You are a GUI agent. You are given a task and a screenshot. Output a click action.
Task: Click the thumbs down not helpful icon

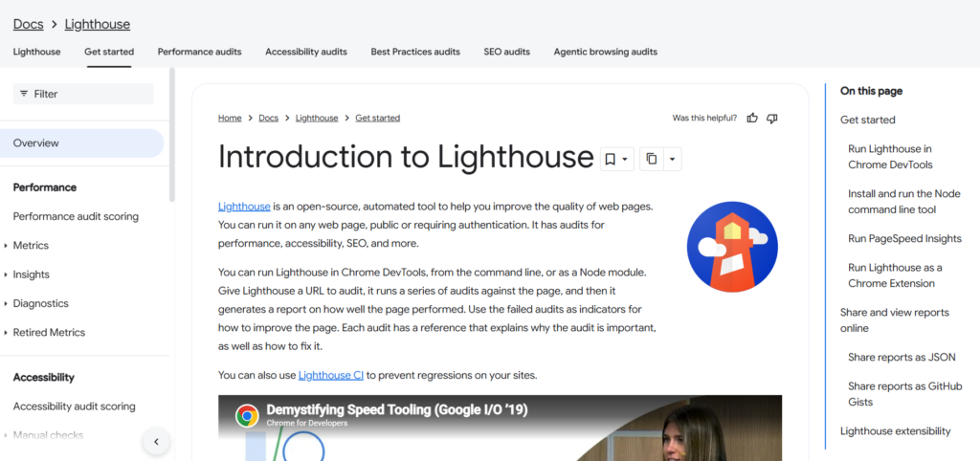click(x=772, y=118)
